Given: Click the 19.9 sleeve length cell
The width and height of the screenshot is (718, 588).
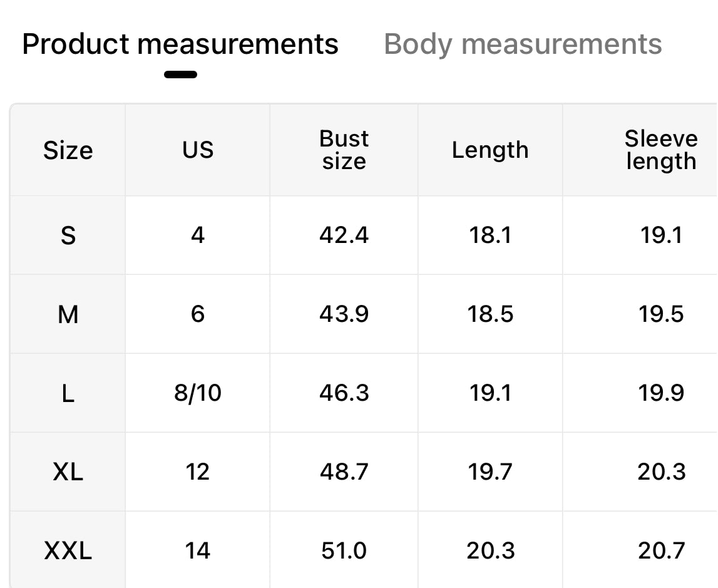Looking at the screenshot, I should (661, 393).
